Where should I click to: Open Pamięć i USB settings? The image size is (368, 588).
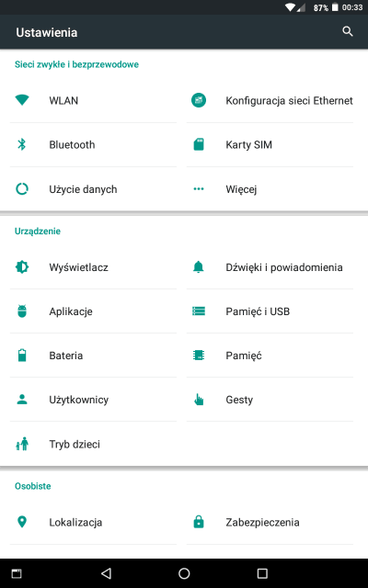click(x=270, y=311)
